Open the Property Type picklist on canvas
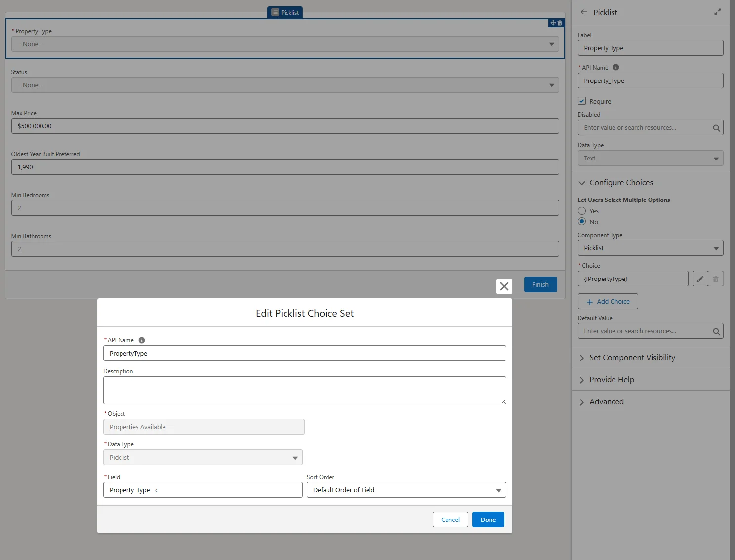This screenshot has width=735, height=560. [285, 44]
